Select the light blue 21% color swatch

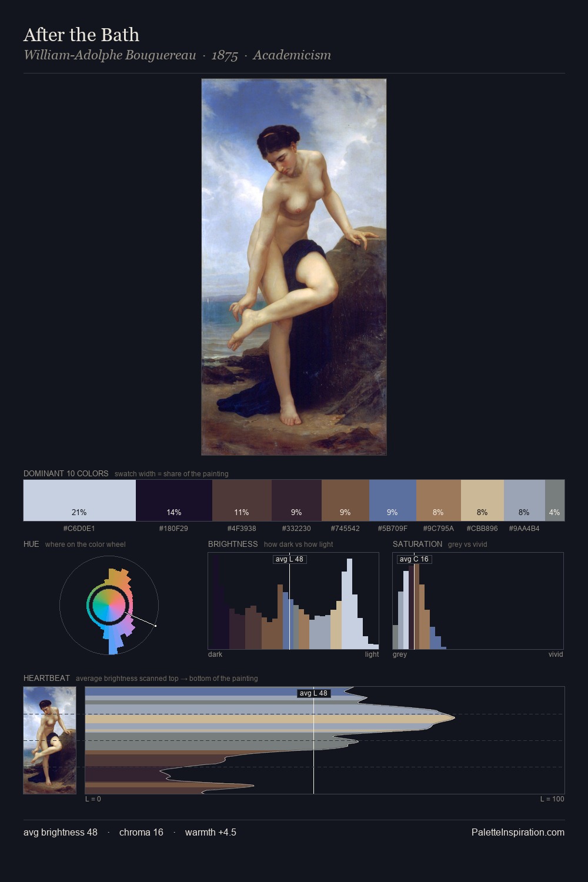(x=79, y=500)
